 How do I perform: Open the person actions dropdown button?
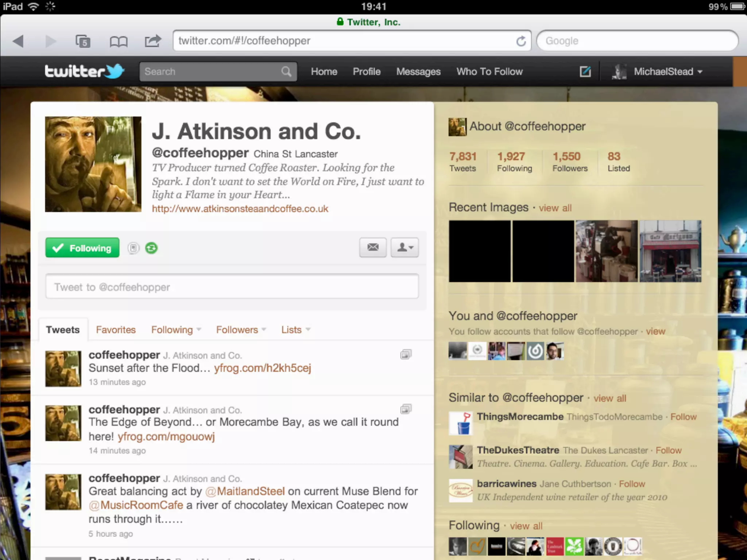coord(405,248)
